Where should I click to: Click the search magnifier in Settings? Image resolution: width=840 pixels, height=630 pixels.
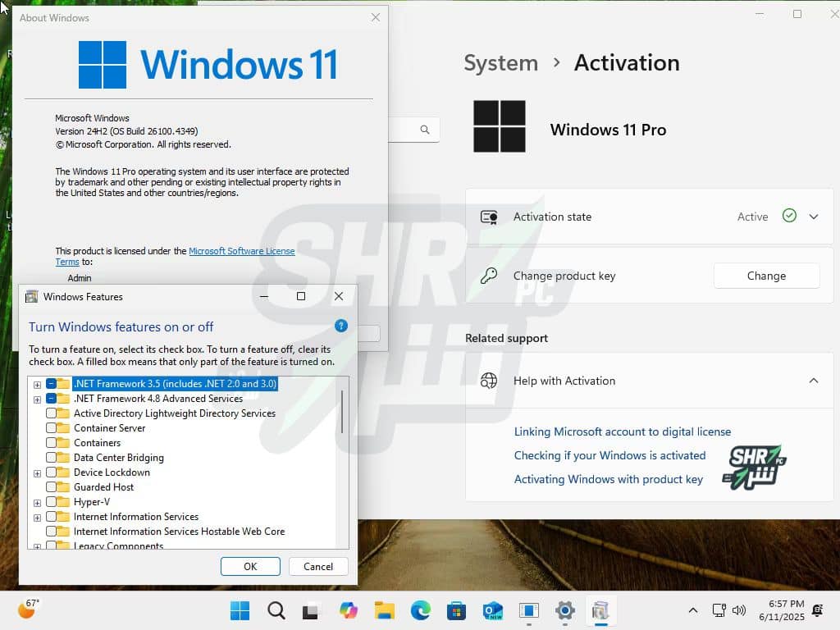(x=425, y=129)
